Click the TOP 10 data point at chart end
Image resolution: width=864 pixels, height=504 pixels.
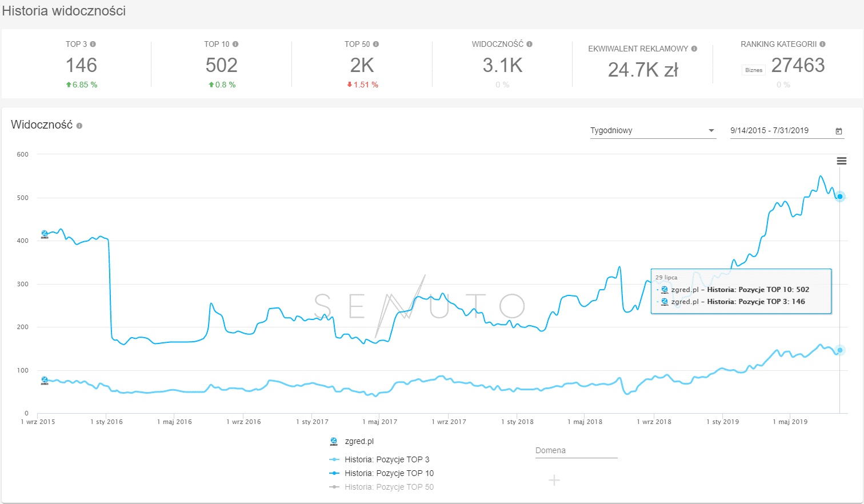click(x=840, y=197)
